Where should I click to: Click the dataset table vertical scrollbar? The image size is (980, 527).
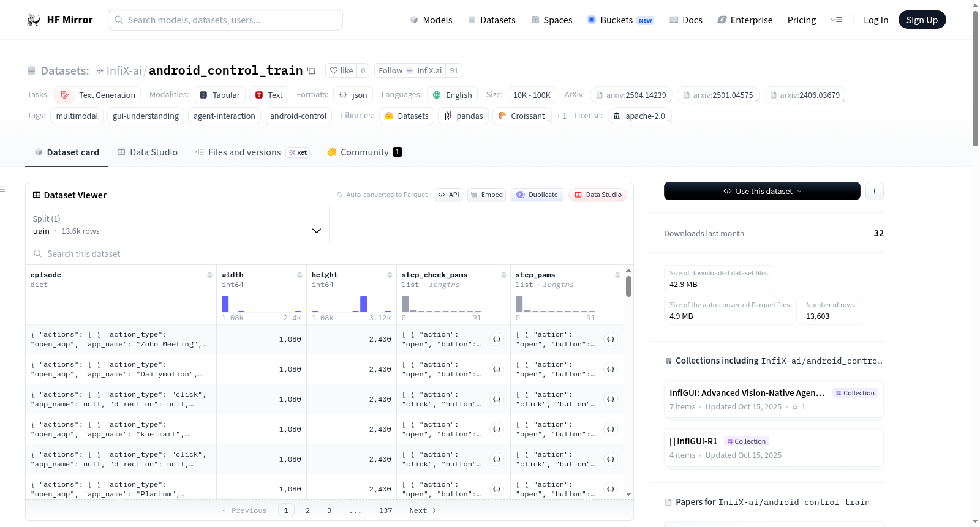pyautogui.click(x=628, y=286)
